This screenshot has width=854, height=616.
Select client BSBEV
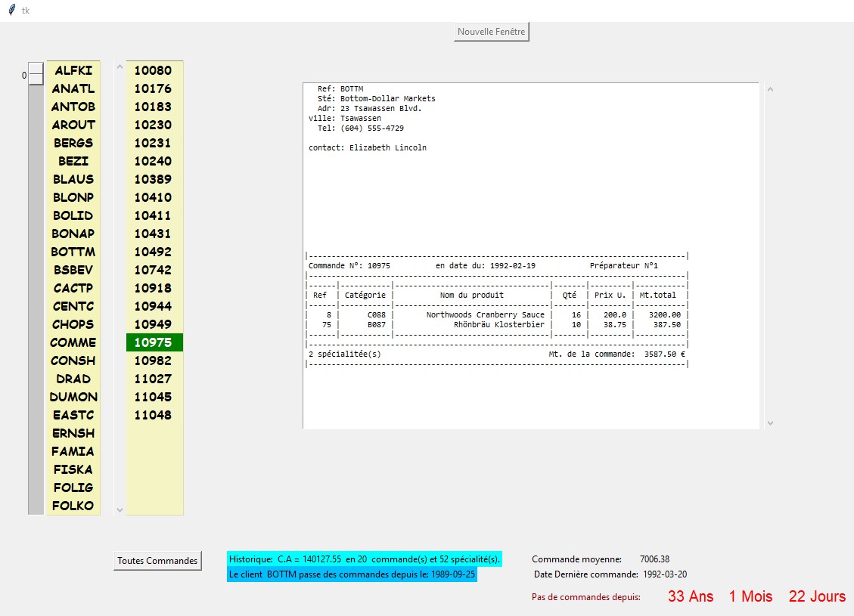click(73, 270)
